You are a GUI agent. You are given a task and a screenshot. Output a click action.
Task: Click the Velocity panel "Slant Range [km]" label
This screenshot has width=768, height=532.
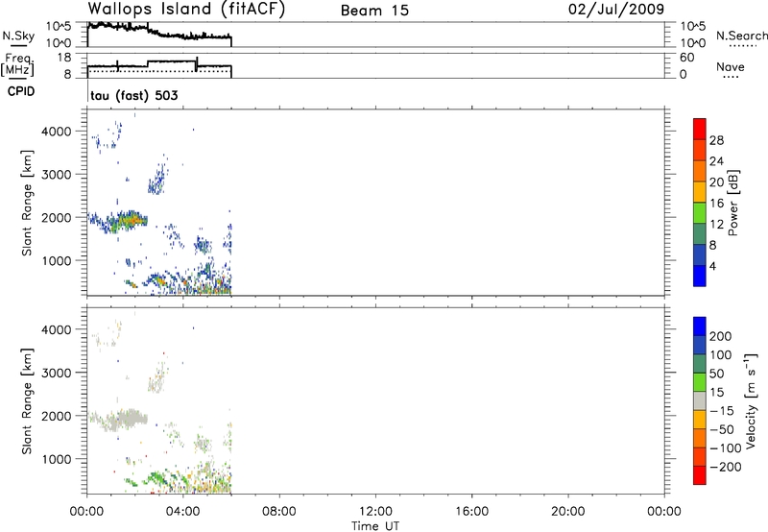click(x=27, y=401)
